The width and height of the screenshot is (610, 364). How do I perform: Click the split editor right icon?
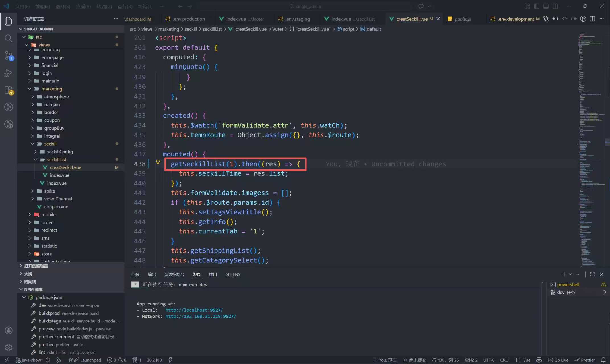click(592, 19)
